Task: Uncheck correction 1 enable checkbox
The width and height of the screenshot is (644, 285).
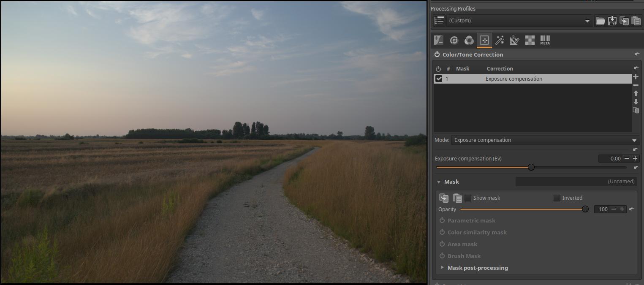Action: pyautogui.click(x=439, y=79)
